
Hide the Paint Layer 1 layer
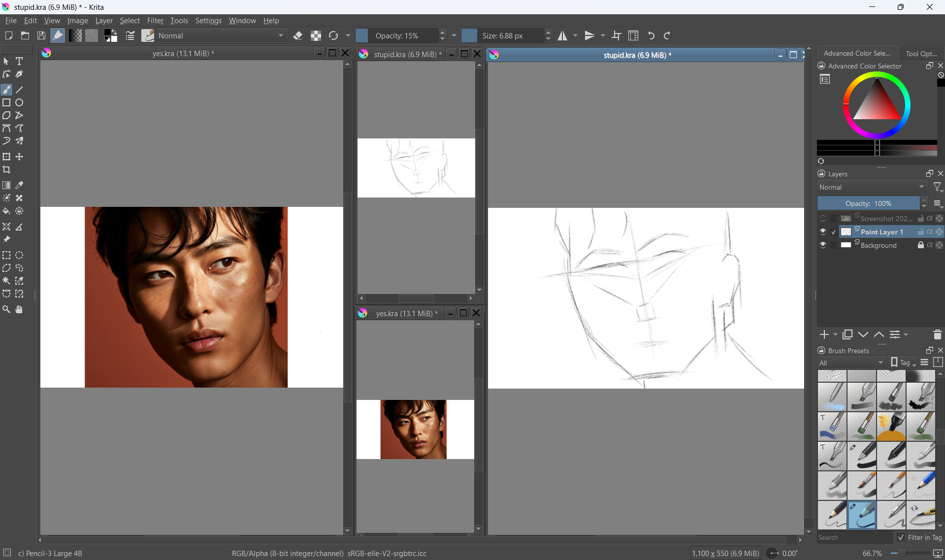[823, 232]
